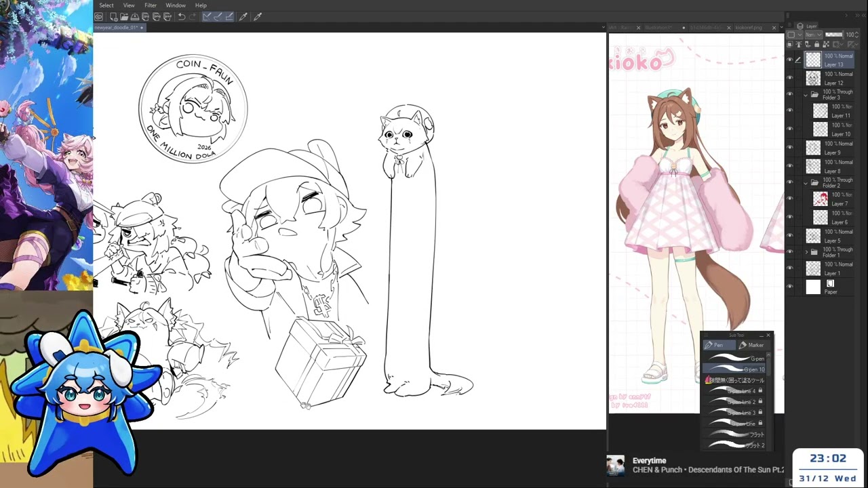Open the Filter menu
Image resolution: width=868 pixels, height=488 pixels.
(151, 5)
